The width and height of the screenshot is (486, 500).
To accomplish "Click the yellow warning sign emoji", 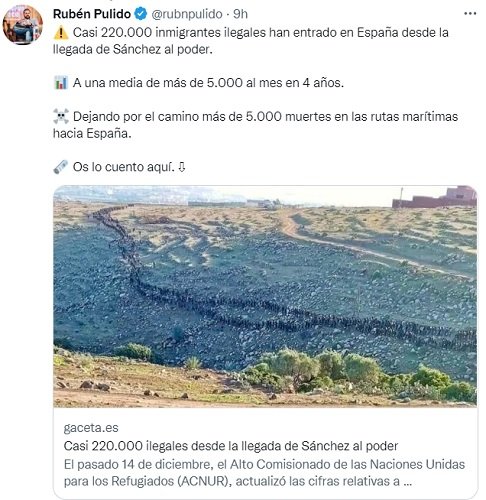I will tap(61, 33).
